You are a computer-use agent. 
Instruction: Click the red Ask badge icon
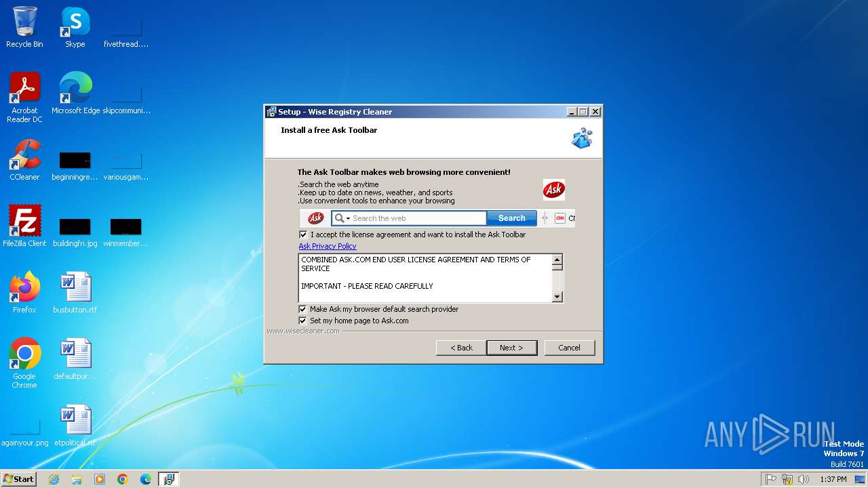click(x=554, y=190)
